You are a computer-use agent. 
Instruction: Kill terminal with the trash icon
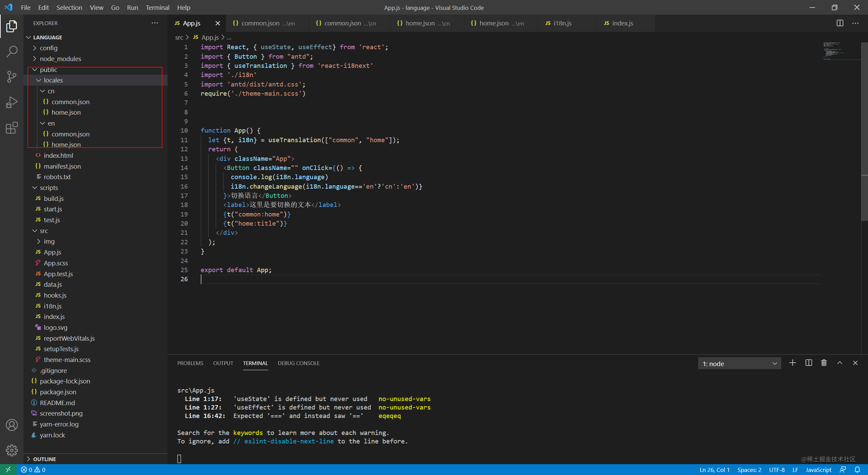point(824,363)
